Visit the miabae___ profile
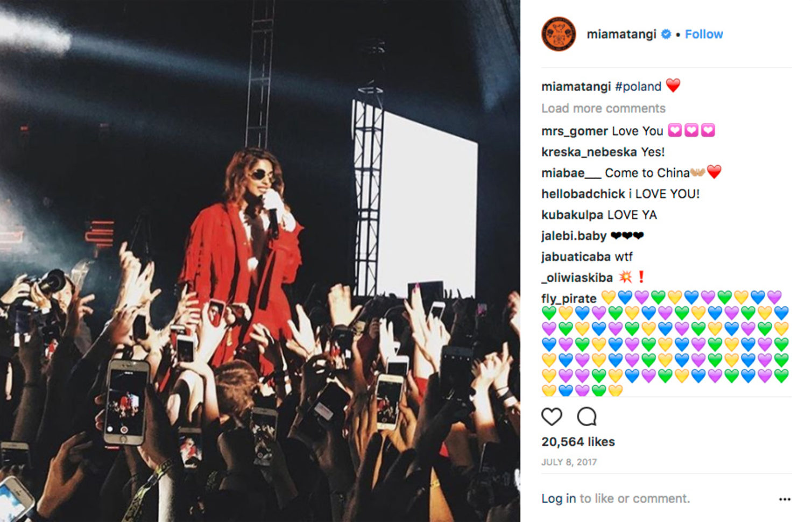This screenshot has height=522, width=812. pos(571,173)
